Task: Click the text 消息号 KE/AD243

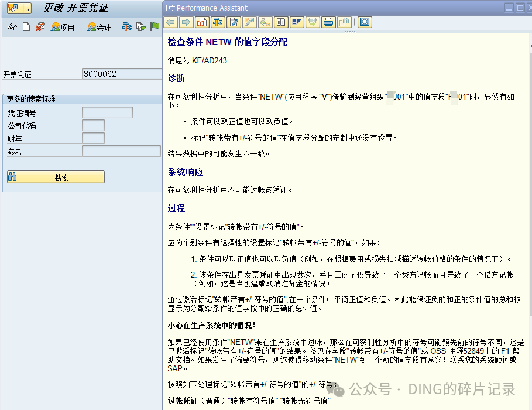Action: [197, 60]
